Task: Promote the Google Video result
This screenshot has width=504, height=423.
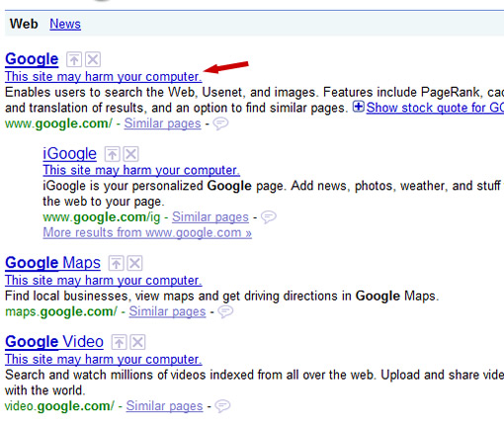Action: [x=119, y=342]
